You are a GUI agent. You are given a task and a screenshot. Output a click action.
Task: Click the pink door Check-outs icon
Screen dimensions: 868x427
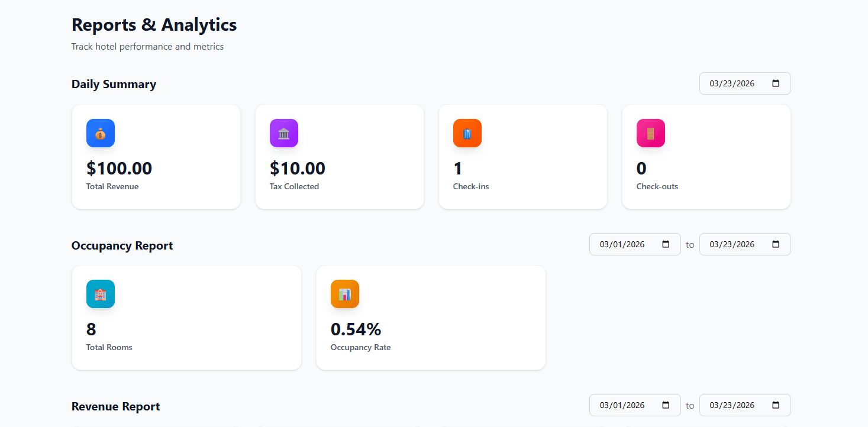[x=651, y=133]
